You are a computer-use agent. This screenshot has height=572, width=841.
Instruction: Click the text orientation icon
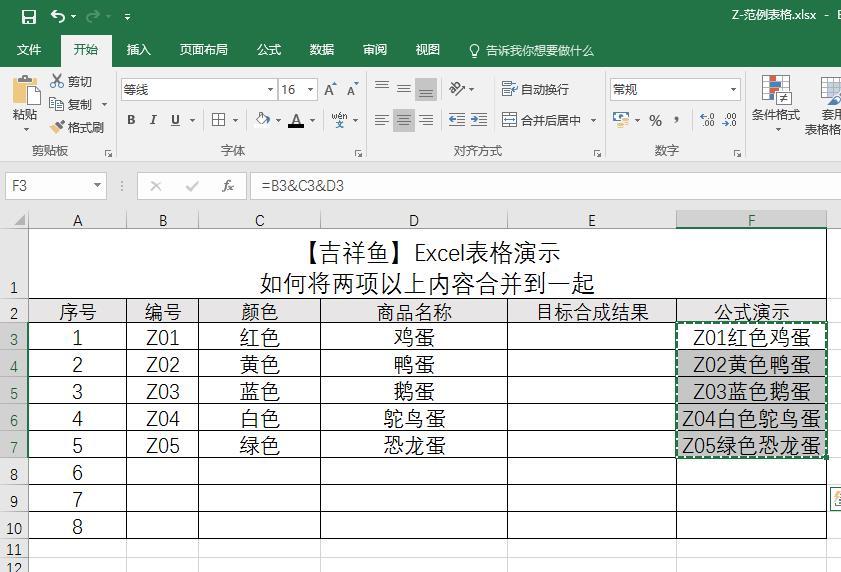(x=456, y=88)
